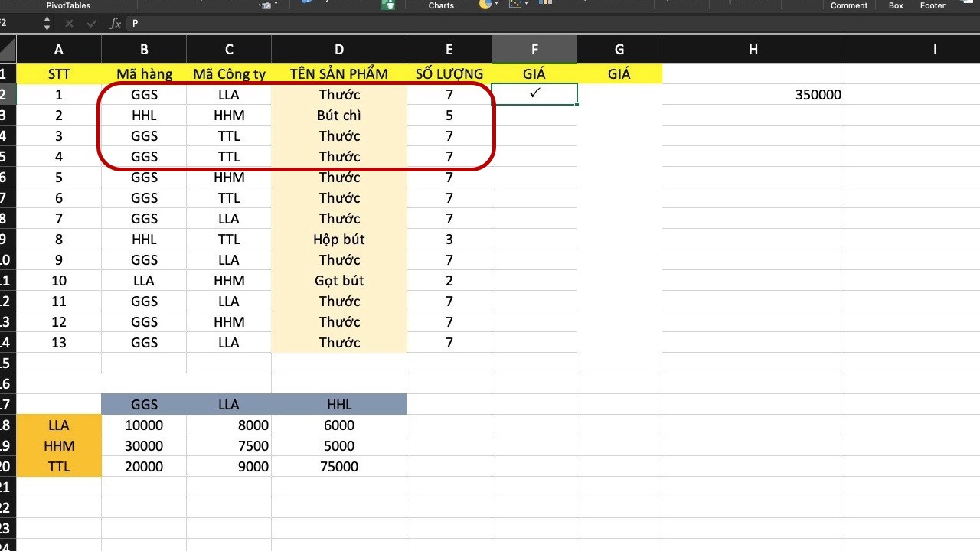The width and height of the screenshot is (980, 551).
Task: Select the Hộp bút product cell
Action: [x=339, y=240]
